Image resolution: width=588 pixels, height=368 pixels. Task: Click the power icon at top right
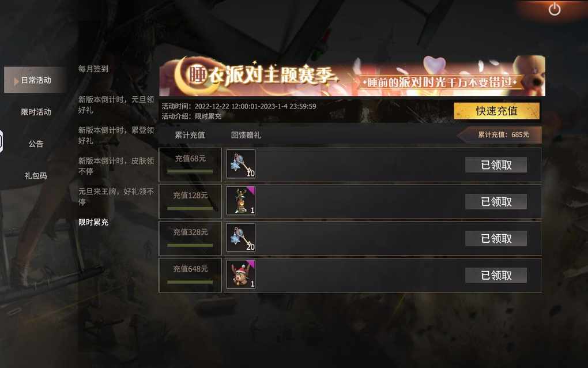(x=555, y=9)
